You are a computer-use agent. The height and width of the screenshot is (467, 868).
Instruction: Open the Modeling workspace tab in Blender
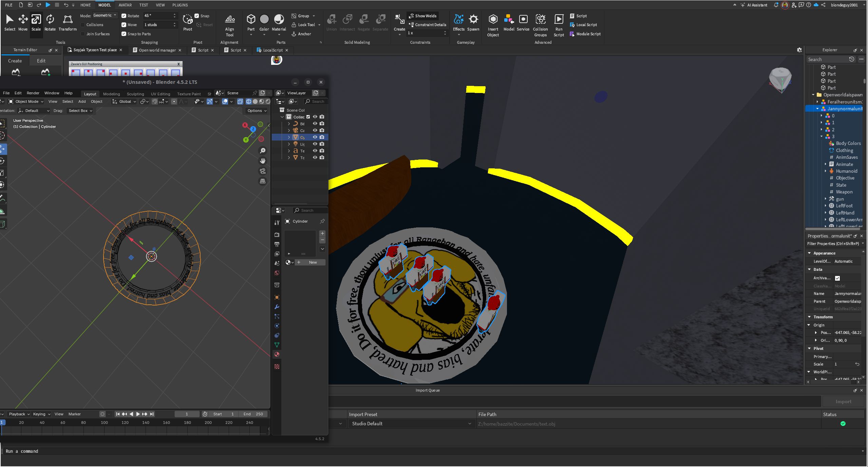coord(111,94)
